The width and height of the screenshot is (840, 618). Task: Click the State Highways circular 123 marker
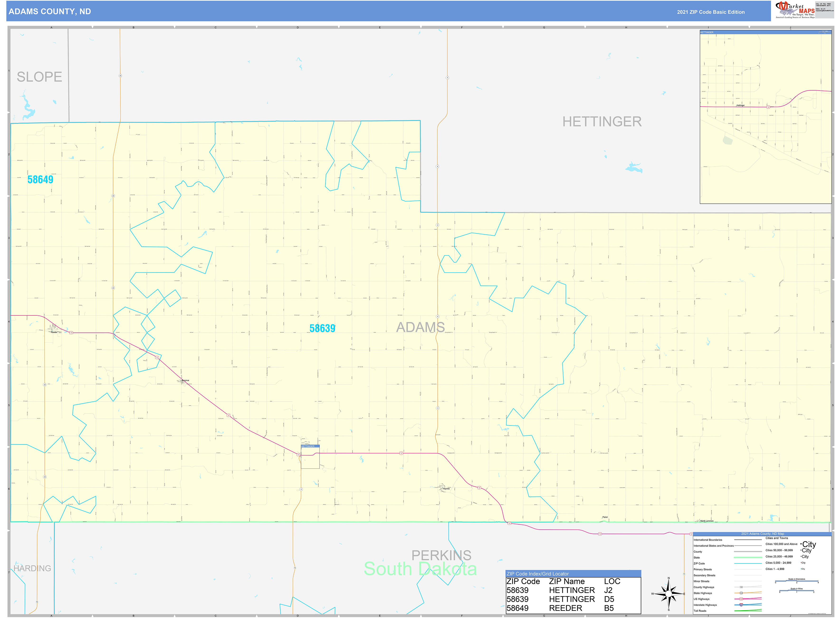(x=741, y=593)
